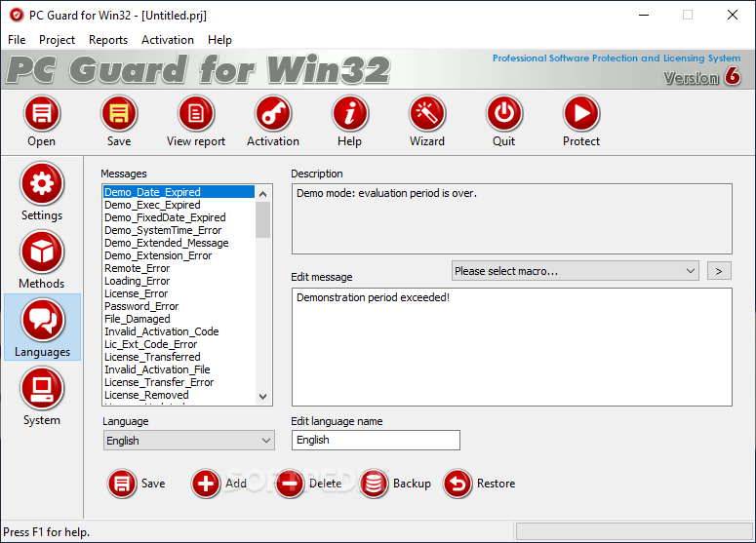Open the Project menu
The width and height of the screenshot is (756, 543).
pyautogui.click(x=57, y=40)
